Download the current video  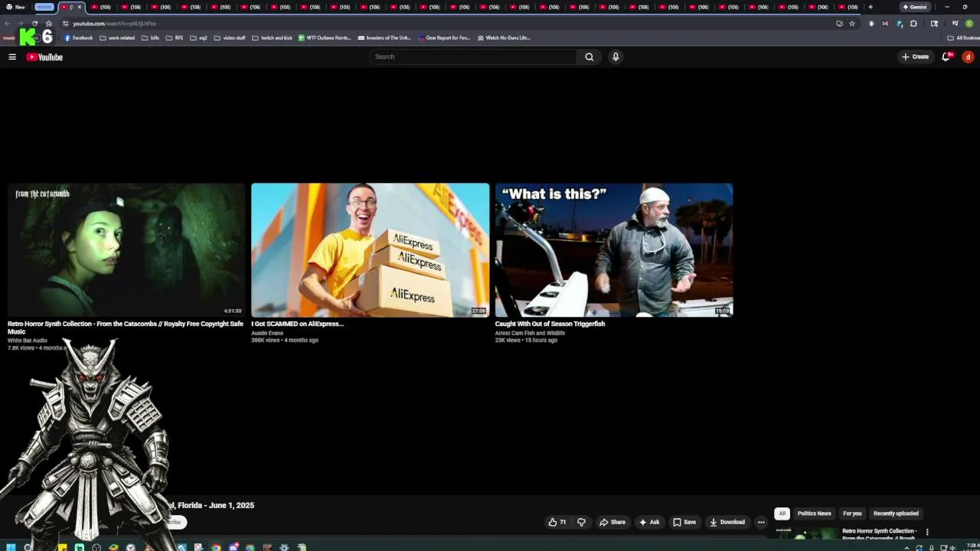(727, 522)
